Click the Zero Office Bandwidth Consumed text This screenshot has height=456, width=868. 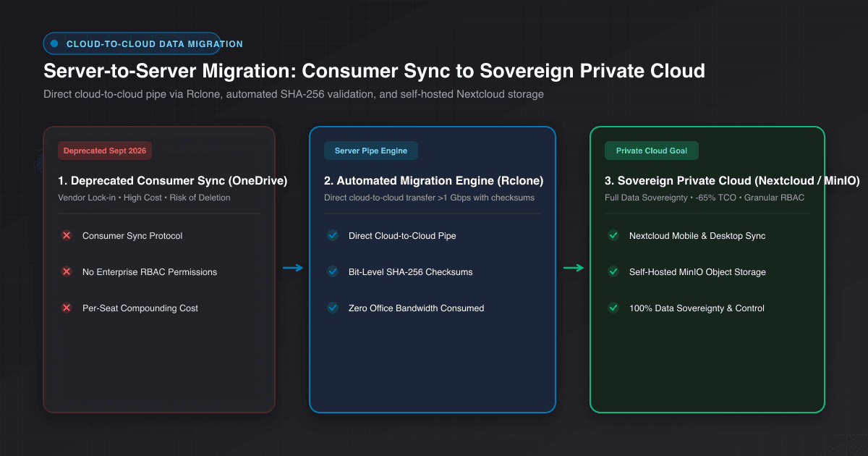coord(417,308)
